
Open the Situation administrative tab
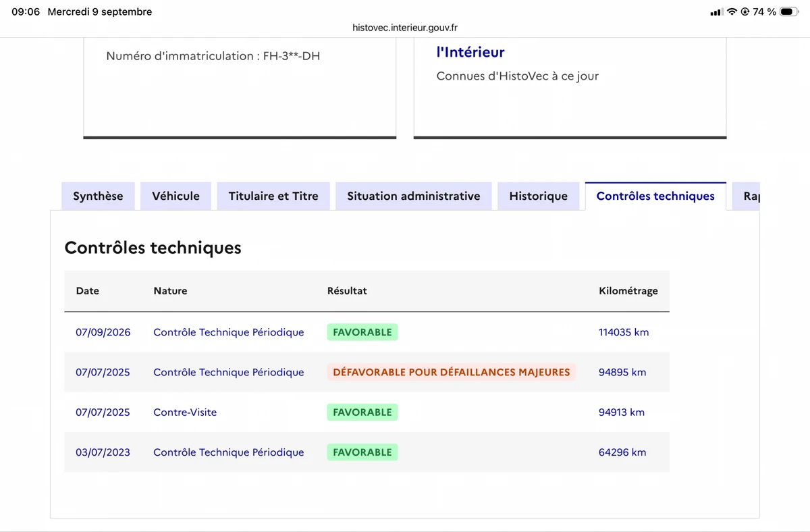tap(414, 196)
